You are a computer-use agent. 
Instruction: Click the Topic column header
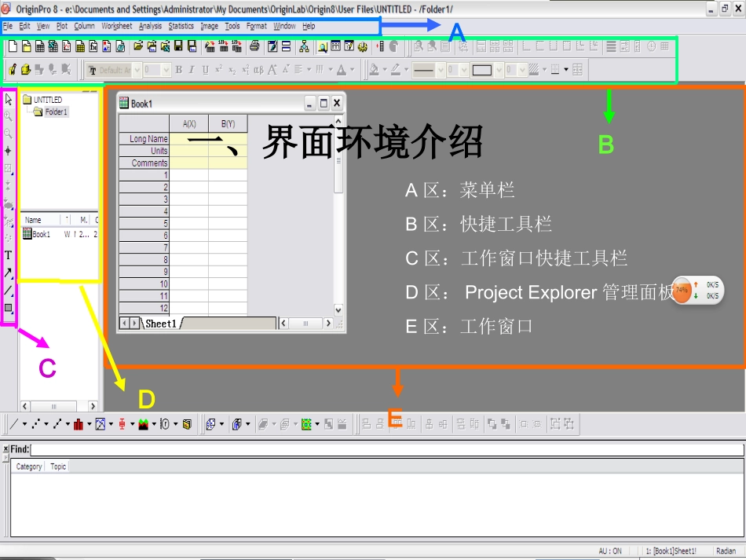(58, 467)
